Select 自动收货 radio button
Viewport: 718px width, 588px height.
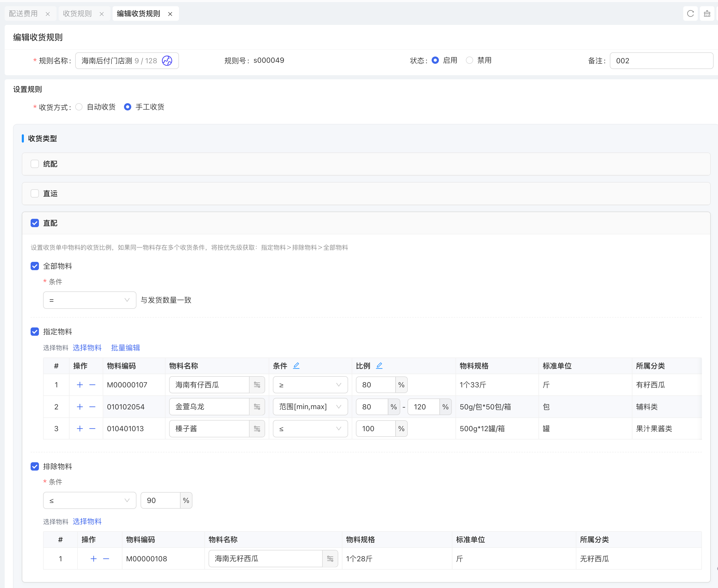tap(79, 107)
